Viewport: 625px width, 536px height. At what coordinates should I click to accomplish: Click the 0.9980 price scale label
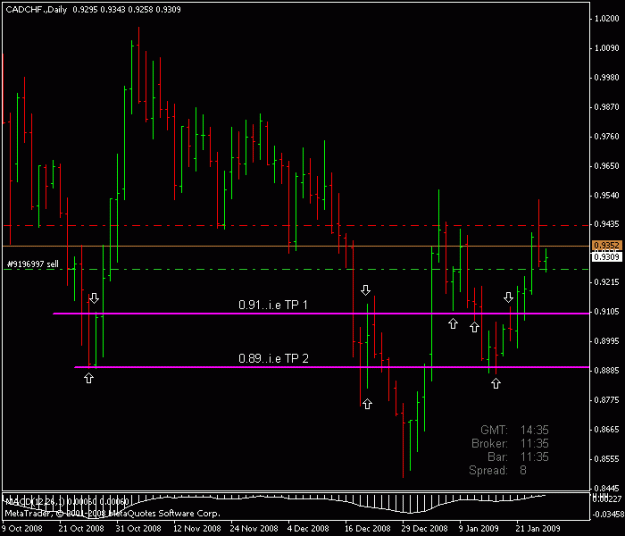click(x=607, y=78)
